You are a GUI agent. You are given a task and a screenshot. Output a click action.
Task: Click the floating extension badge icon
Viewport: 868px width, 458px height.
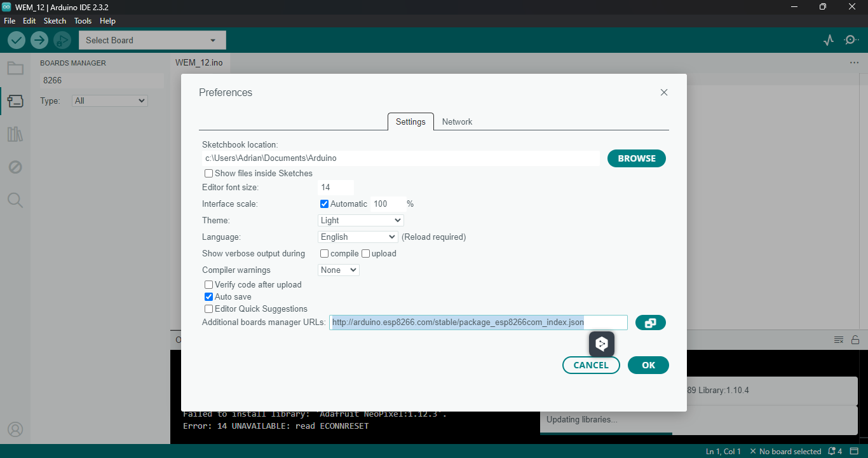(601, 344)
